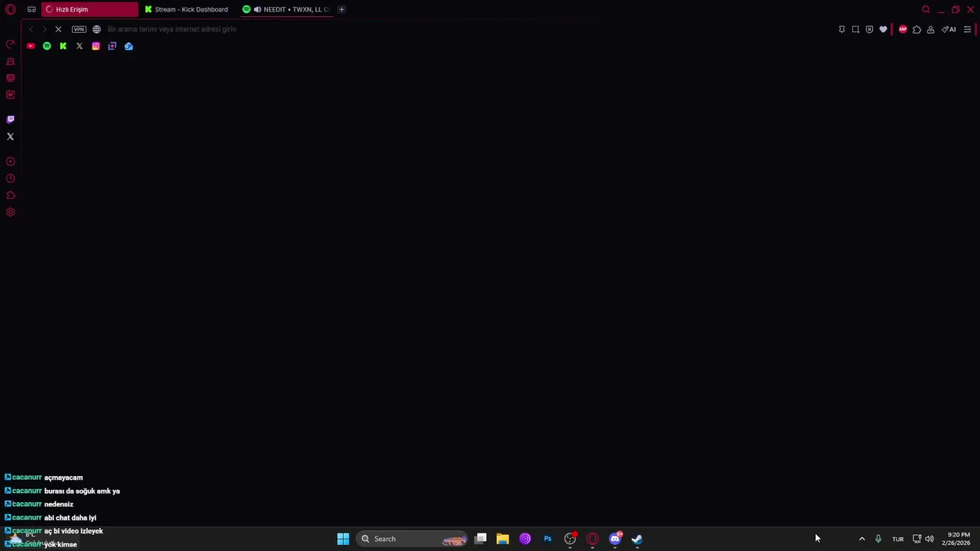Click chat message 'abi chat daha iyi'
The height and width of the screenshot is (551, 980).
(70, 518)
